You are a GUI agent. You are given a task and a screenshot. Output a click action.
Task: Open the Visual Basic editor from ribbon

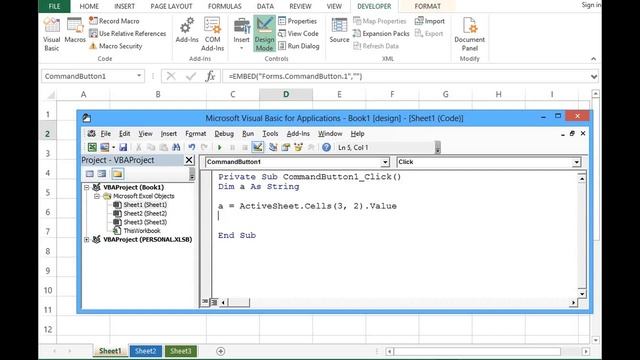tap(51, 34)
